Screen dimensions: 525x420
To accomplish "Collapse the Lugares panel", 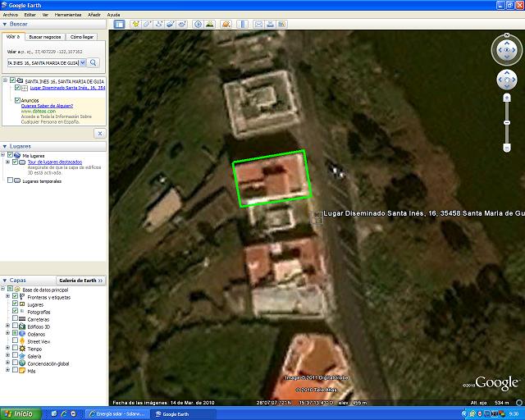I will coord(5,146).
